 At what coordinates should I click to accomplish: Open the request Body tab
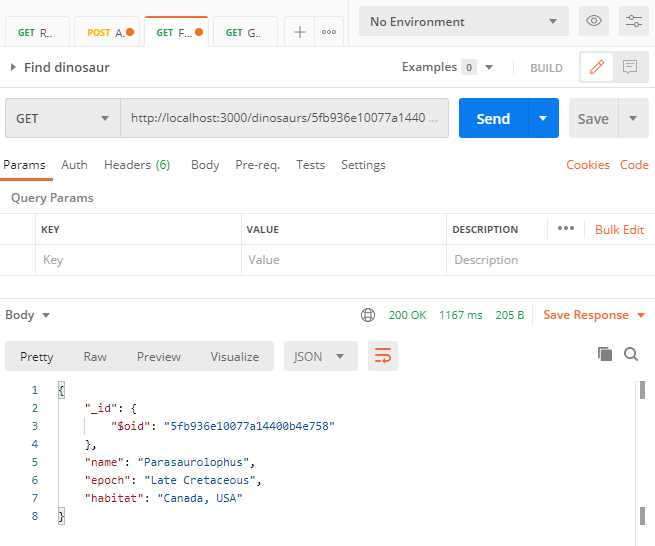[205, 165]
